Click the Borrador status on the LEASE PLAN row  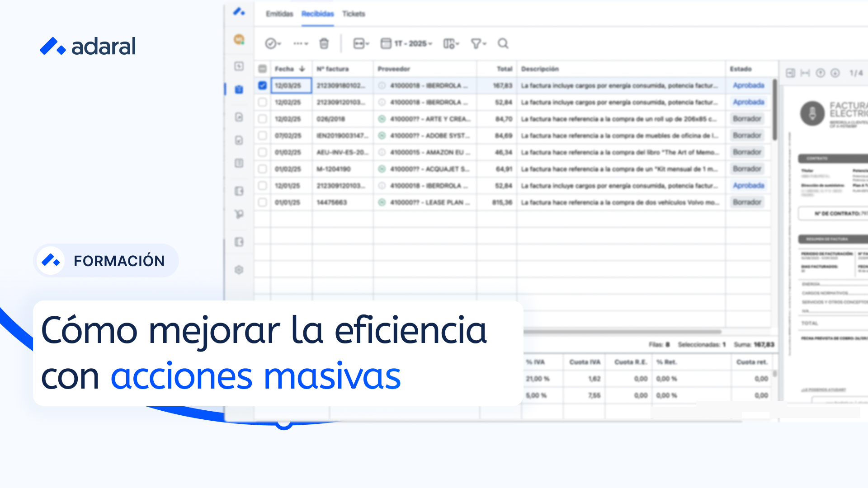click(747, 202)
